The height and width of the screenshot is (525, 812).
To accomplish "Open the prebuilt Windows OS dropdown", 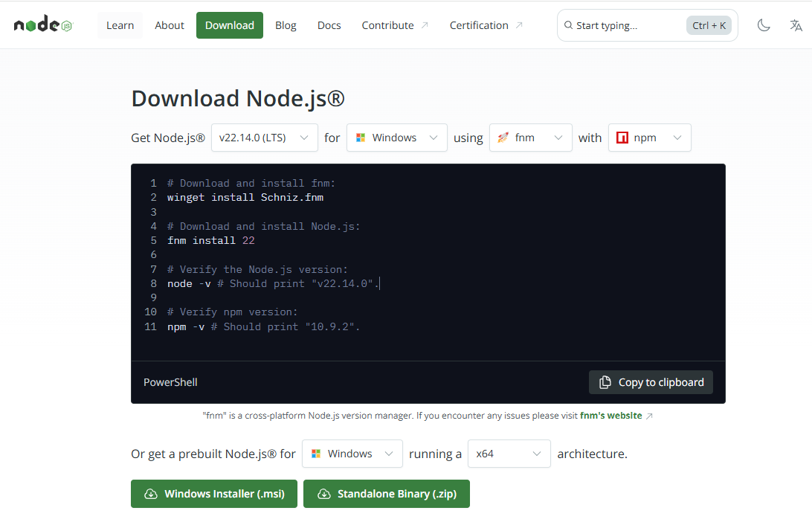I will coord(352,454).
